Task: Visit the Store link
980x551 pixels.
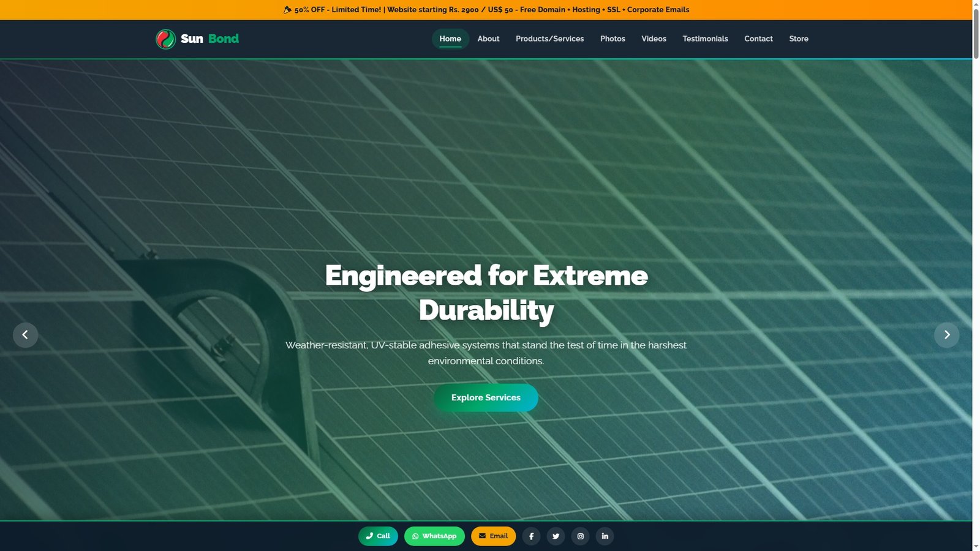Action: pos(799,39)
